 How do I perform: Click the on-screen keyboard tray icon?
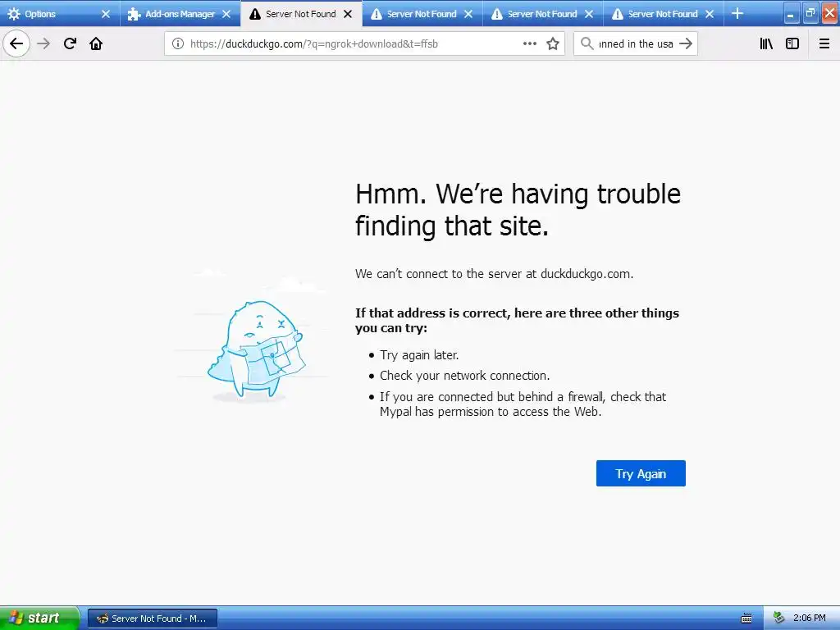click(746, 619)
